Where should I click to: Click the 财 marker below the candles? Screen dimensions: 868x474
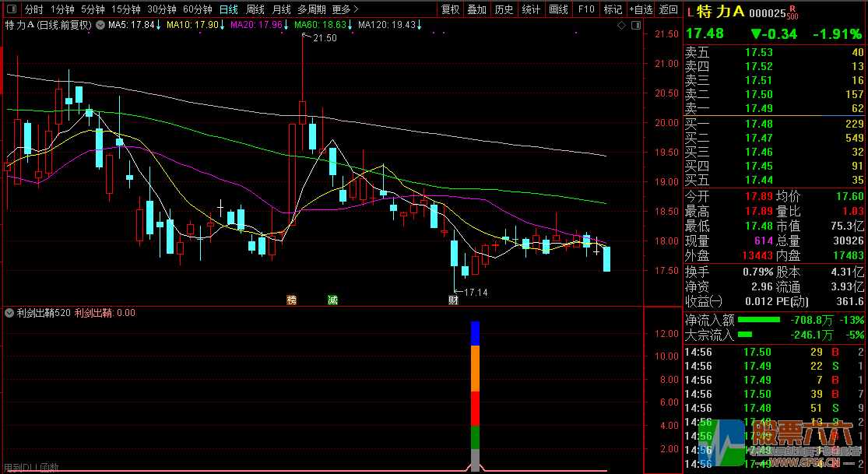(x=453, y=300)
